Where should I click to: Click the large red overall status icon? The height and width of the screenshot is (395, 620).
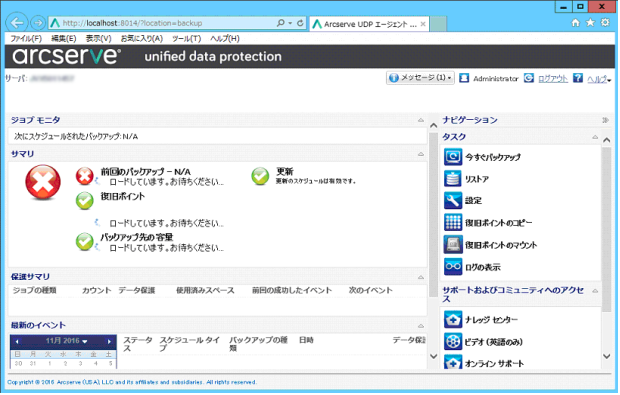click(43, 182)
